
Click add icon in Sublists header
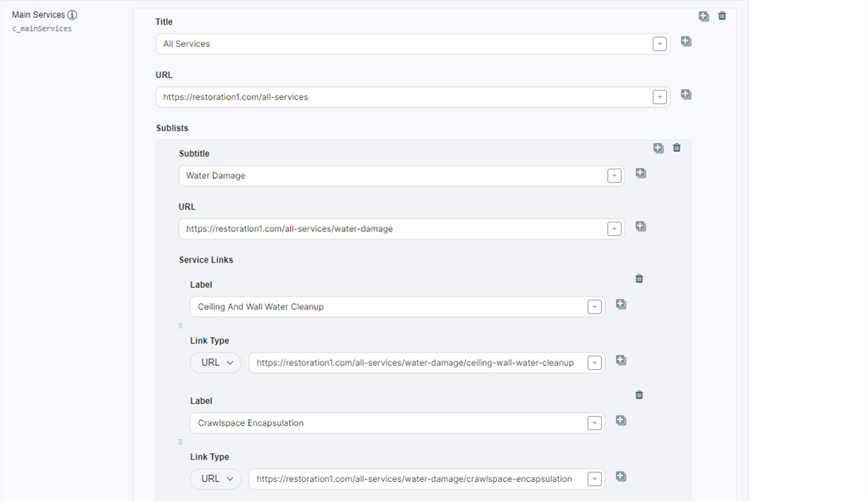658,148
